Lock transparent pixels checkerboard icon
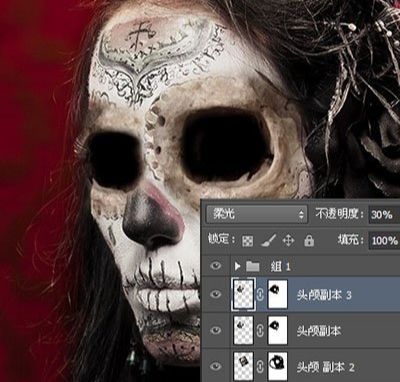 [247, 241]
